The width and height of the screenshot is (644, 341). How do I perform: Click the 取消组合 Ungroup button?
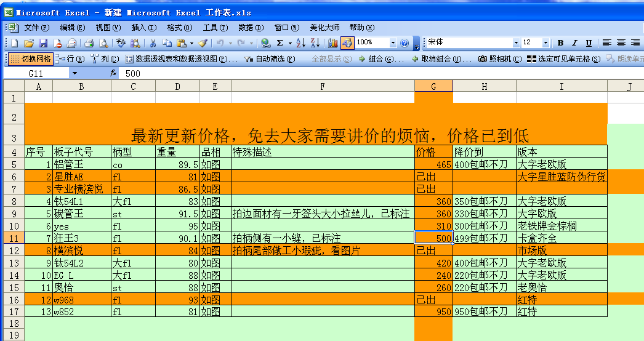click(x=441, y=59)
